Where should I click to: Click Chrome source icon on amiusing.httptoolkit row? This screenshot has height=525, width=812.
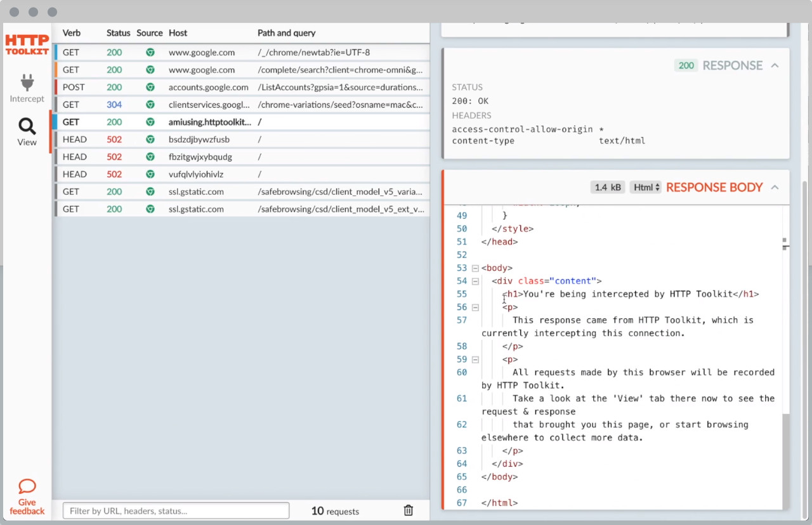coord(150,122)
